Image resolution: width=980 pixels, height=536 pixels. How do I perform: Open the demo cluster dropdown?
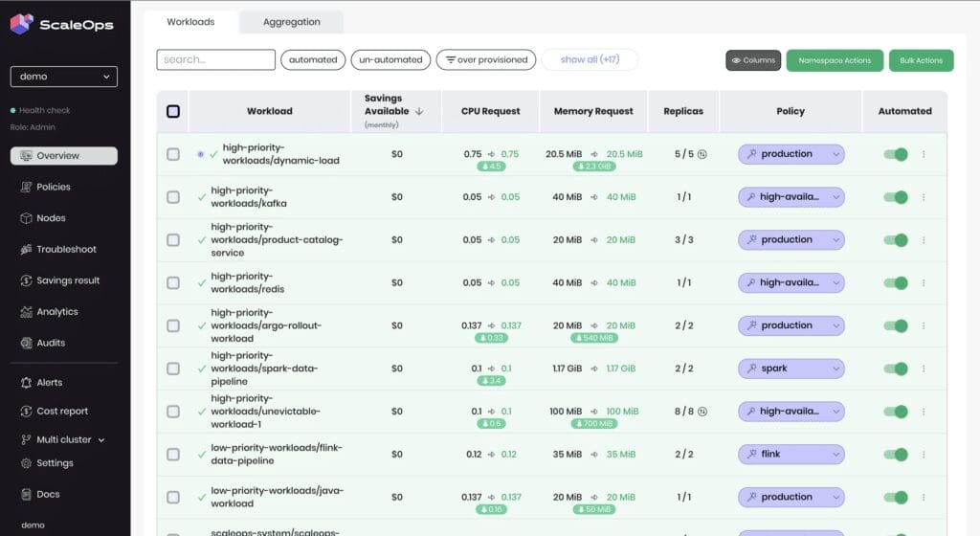64,77
